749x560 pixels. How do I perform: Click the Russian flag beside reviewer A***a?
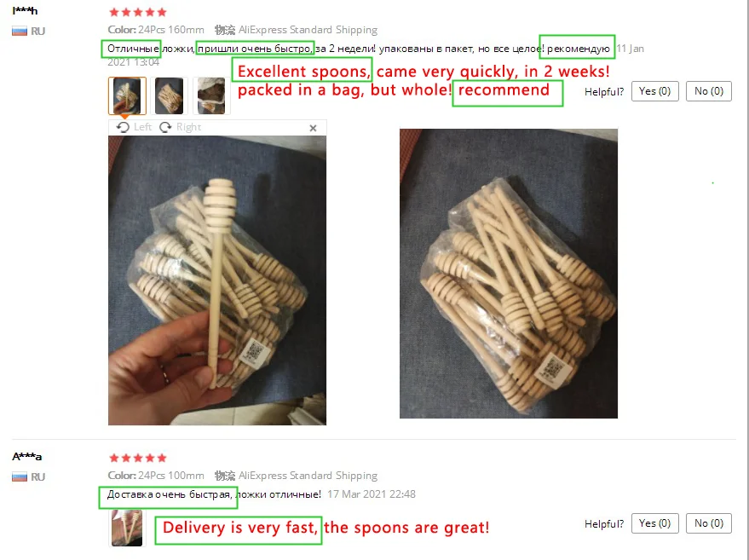click(x=20, y=476)
